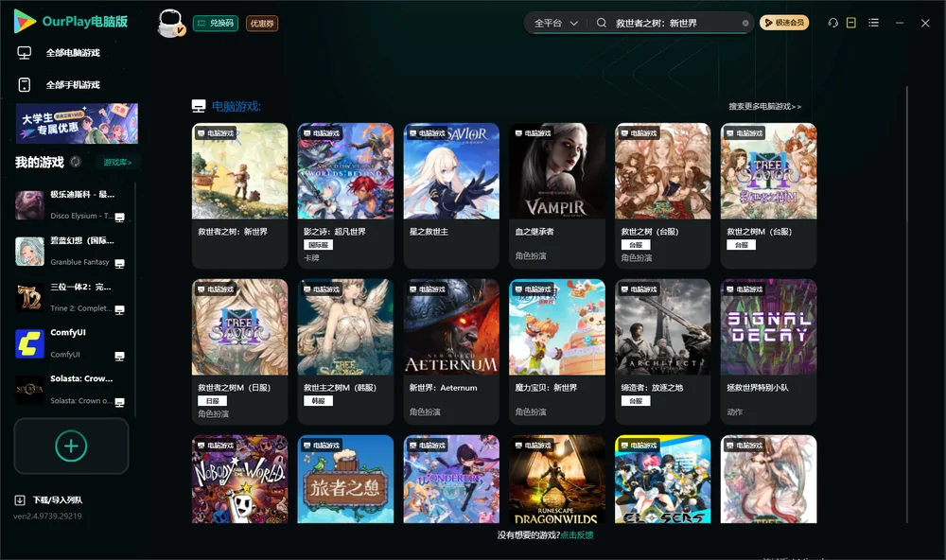Open the 优惠券 coupon button
This screenshot has width=946, height=560.
(x=262, y=24)
